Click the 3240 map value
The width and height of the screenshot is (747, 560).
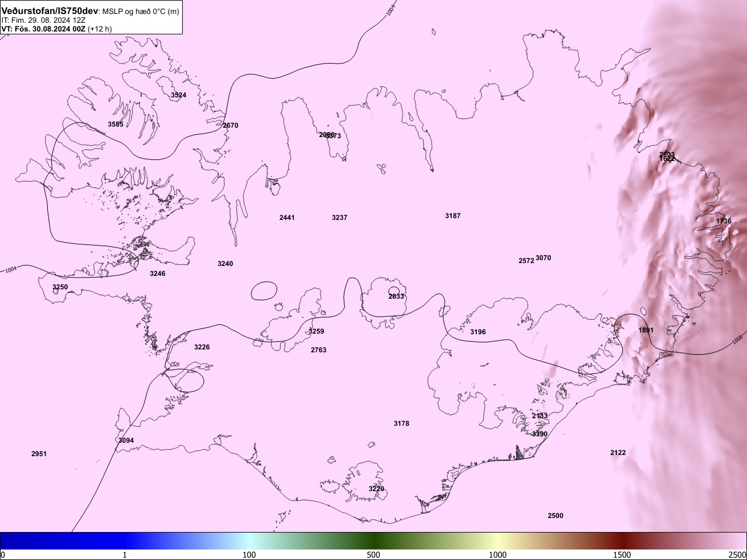tap(225, 264)
